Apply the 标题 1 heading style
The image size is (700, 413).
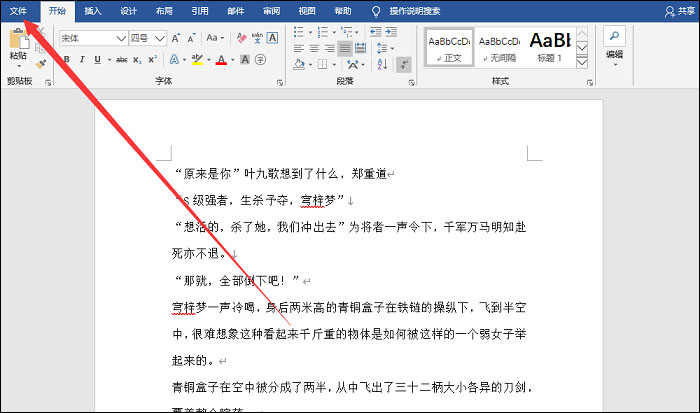548,46
